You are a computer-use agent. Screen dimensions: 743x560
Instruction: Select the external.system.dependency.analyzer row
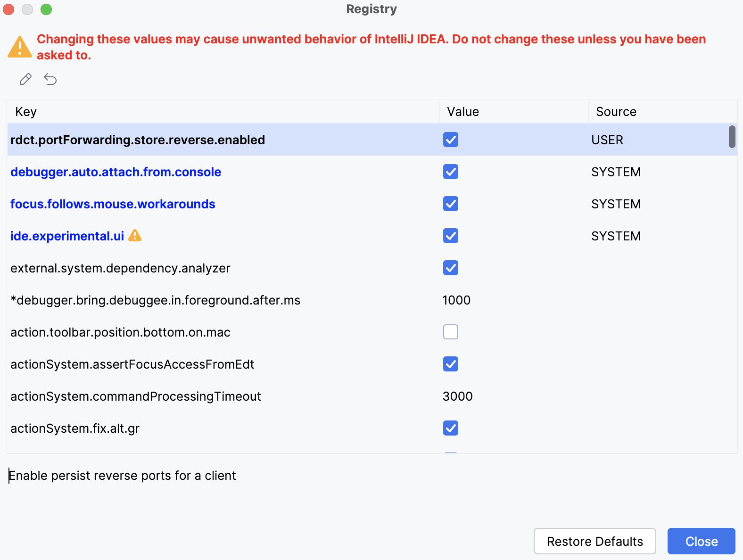click(x=120, y=268)
